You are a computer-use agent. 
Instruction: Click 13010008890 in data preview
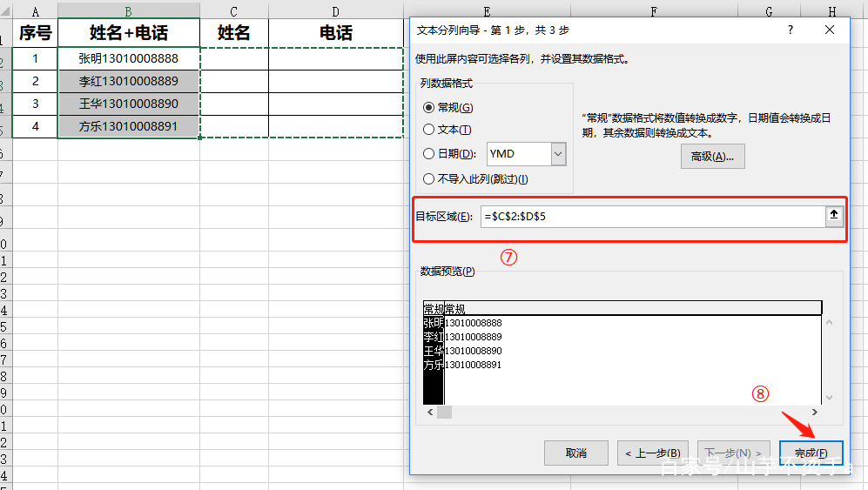(474, 351)
